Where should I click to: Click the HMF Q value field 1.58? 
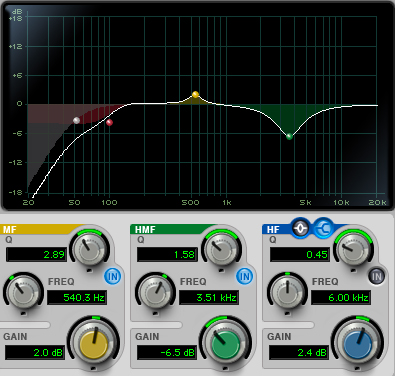(x=167, y=255)
